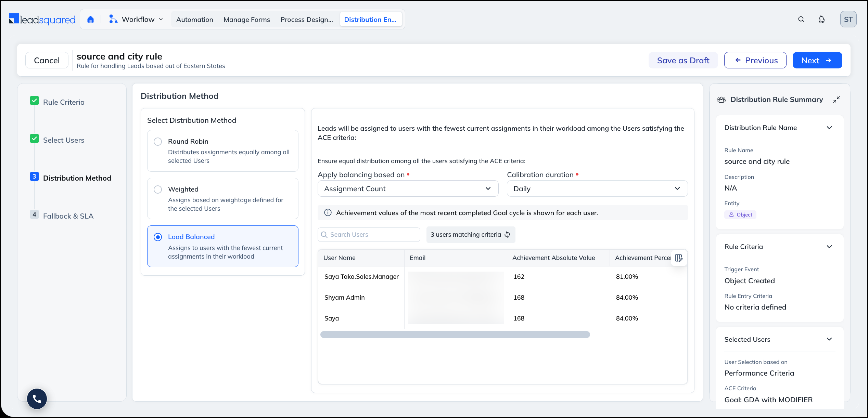
Task: Click Saya Taka.Sales.Manager user row
Action: [502, 277]
